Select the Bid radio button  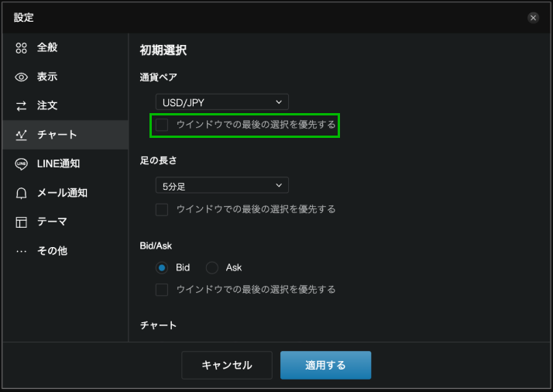162,267
